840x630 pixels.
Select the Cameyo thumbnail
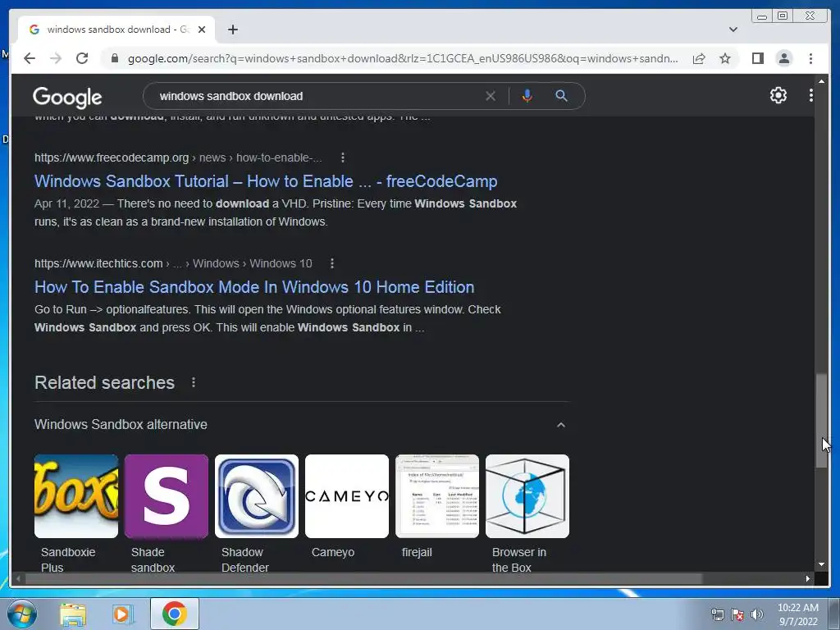click(347, 496)
